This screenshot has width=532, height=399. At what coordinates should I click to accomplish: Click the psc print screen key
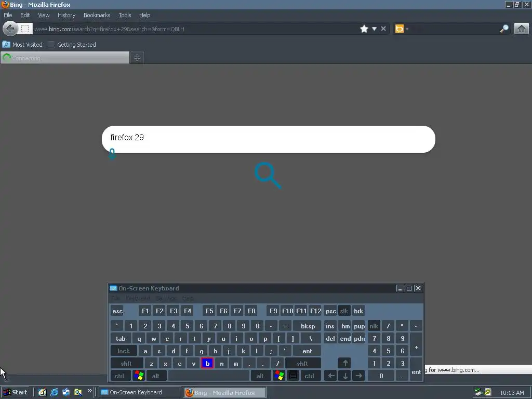coord(331,311)
